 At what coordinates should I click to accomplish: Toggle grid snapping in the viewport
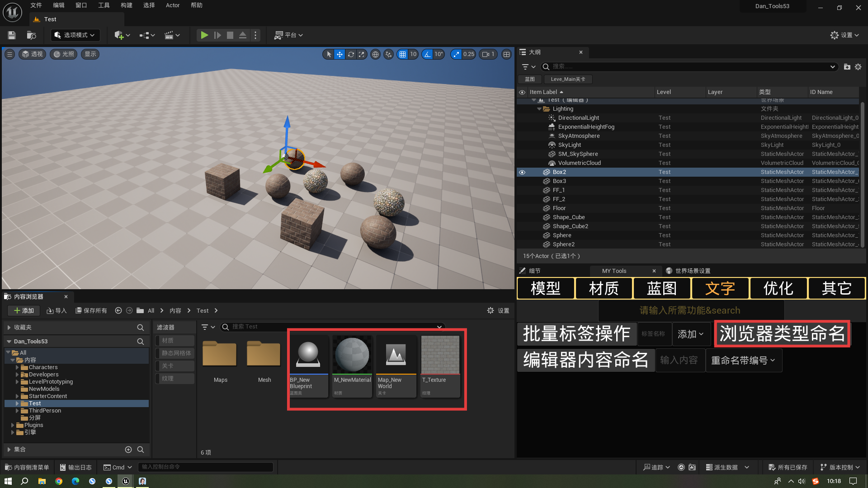coord(402,54)
